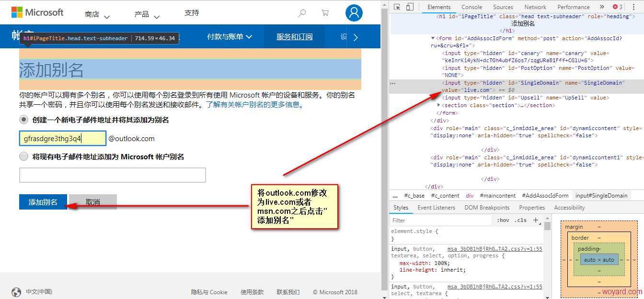Open the Properties sidebar tab
The width and height of the screenshot is (644, 299).
point(532,208)
